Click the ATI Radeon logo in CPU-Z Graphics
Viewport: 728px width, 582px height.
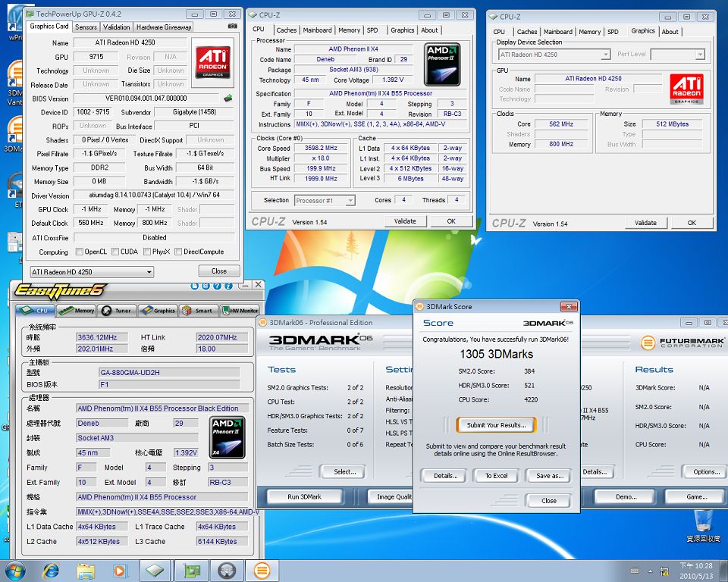pos(687,89)
